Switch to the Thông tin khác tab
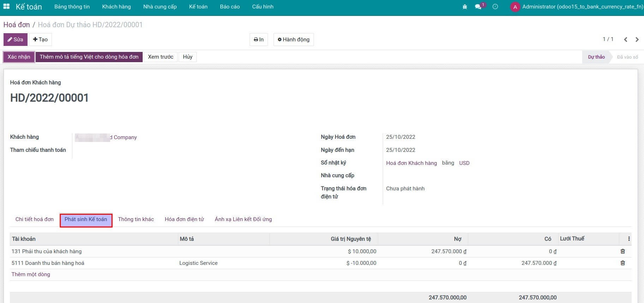This screenshot has height=303, width=644. coord(136,219)
